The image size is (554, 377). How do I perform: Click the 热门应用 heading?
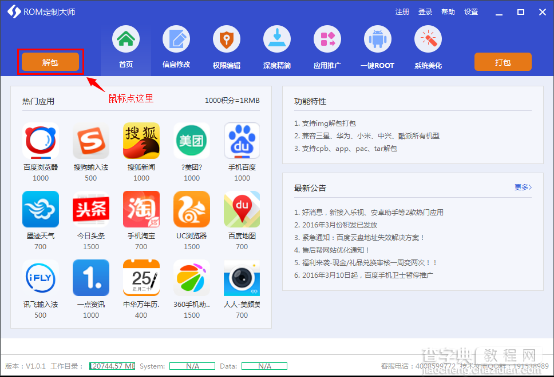[38, 102]
